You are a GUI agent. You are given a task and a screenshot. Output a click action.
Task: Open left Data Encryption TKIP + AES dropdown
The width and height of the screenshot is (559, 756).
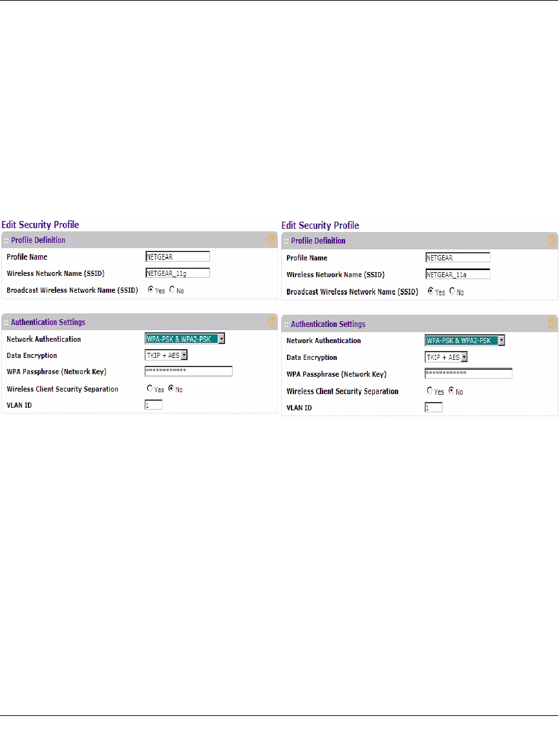184,355
